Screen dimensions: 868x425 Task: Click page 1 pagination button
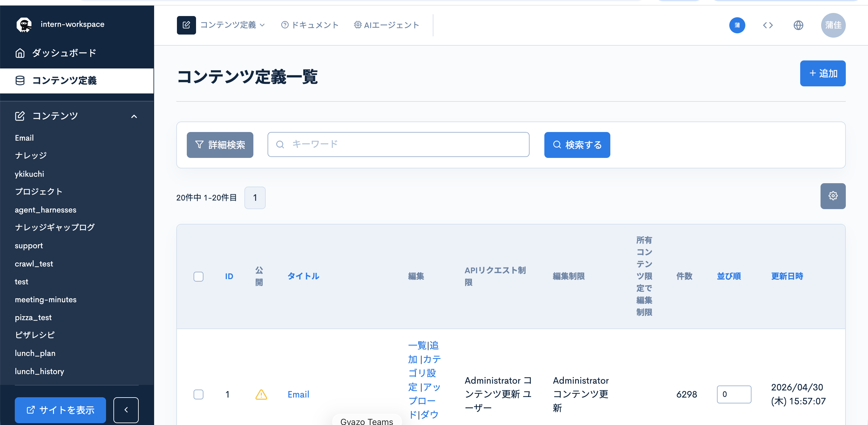[x=255, y=198]
